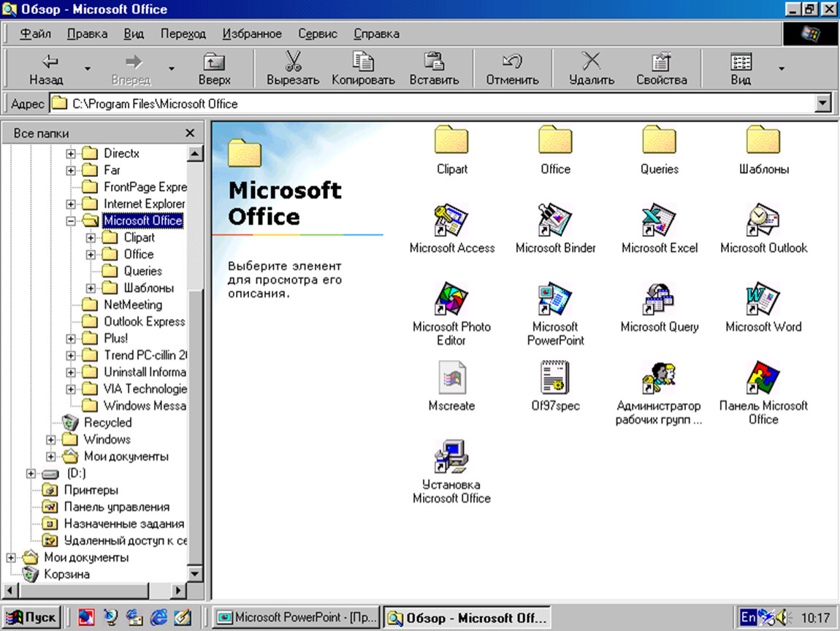Select Панель управления in the tree
Screen dimensions: 840x631
click(117, 507)
